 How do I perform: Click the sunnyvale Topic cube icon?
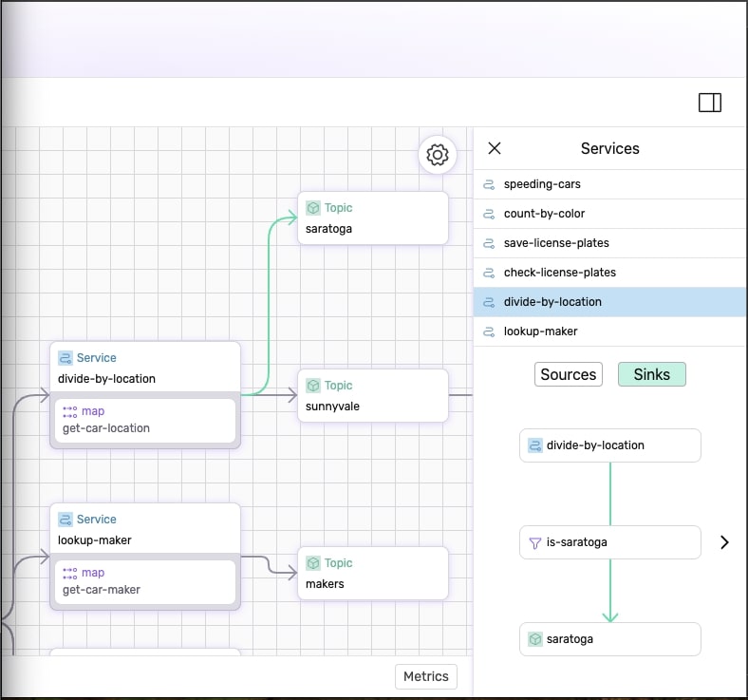313,386
